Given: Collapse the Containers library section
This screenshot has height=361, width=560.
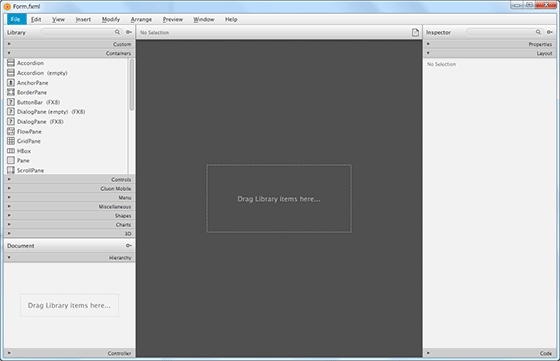Looking at the screenshot, I should [69, 53].
